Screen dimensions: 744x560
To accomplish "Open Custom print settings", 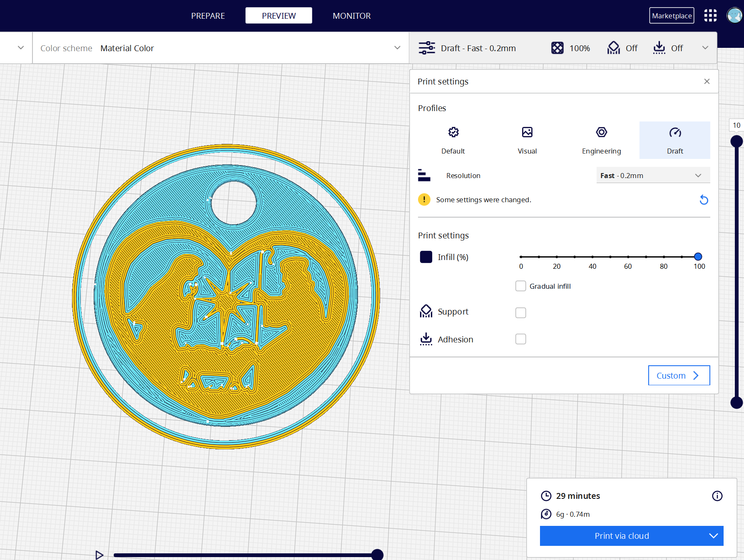I will [679, 375].
